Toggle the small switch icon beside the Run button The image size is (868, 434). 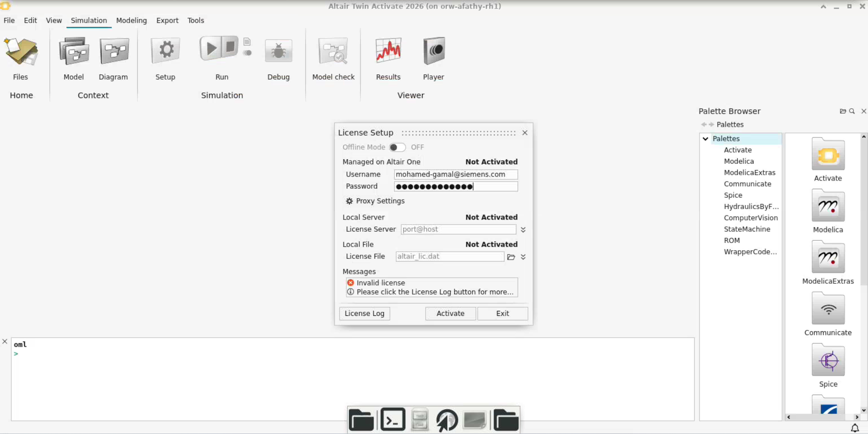(x=247, y=53)
